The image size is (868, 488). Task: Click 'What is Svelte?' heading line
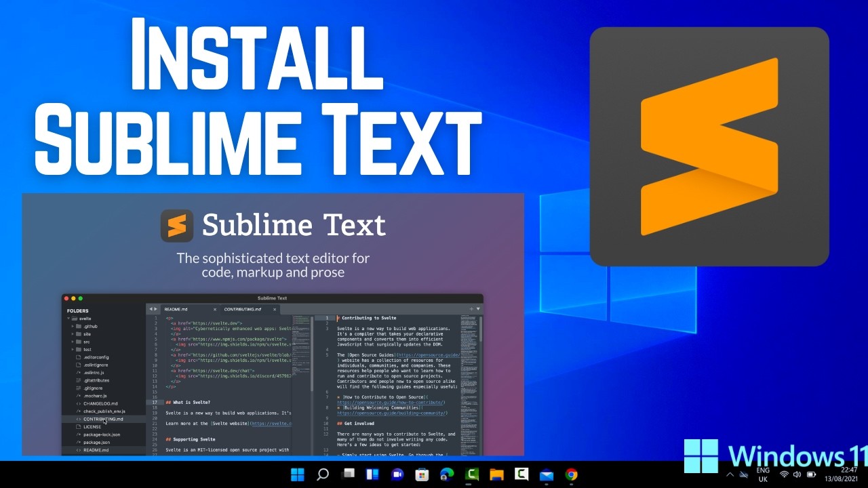point(189,403)
